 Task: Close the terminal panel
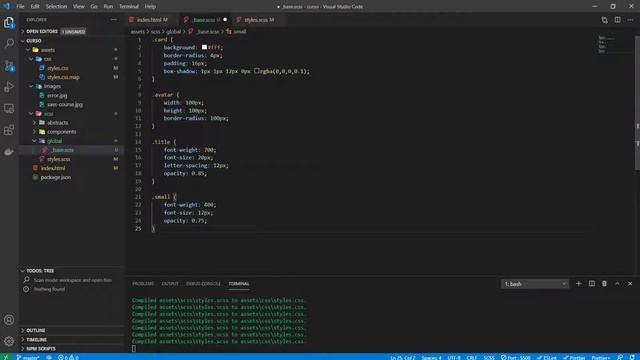click(x=630, y=284)
